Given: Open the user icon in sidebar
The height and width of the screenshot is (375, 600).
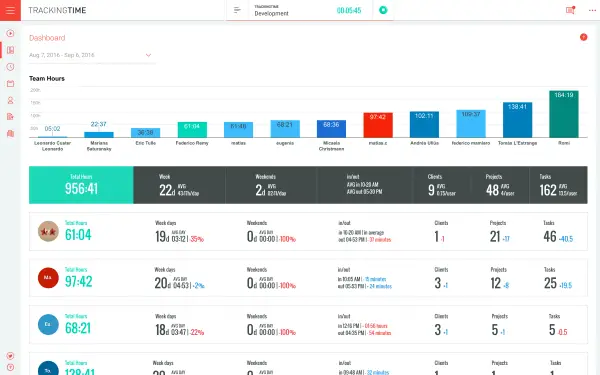Looking at the screenshot, I should tap(10, 100).
